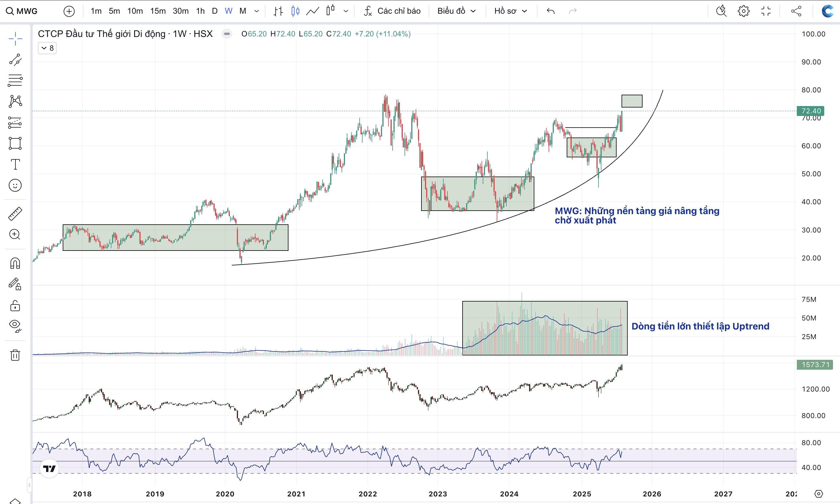The height and width of the screenshot is (504, 840).
Task: Select the text annotation tool
Action: point(15,164)
